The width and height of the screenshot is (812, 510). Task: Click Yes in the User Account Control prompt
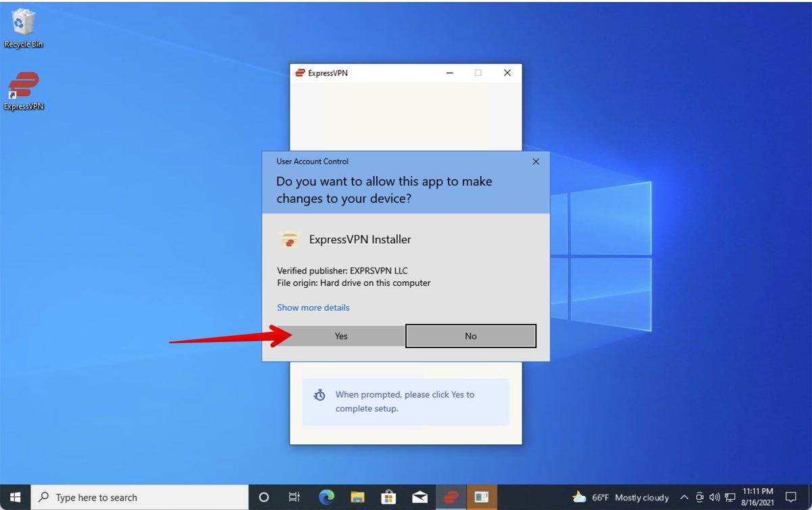pos(341,336)
